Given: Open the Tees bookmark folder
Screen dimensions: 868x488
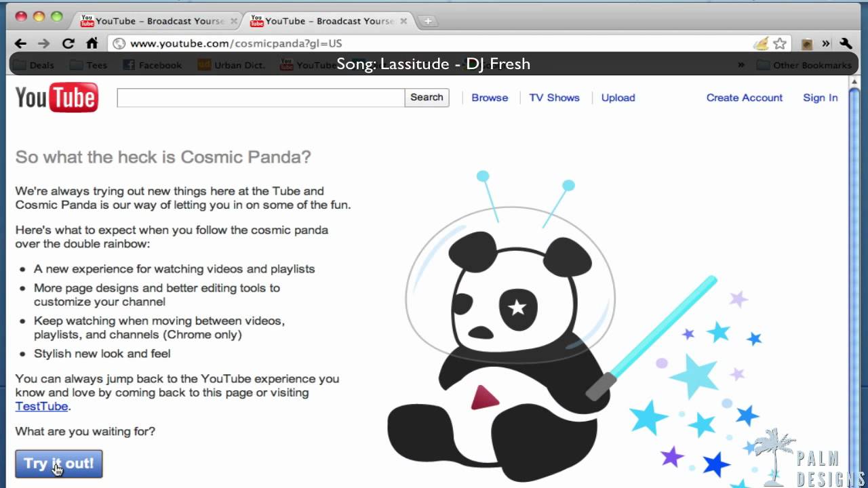Looking at the screenshot, I should click(88, 65).
